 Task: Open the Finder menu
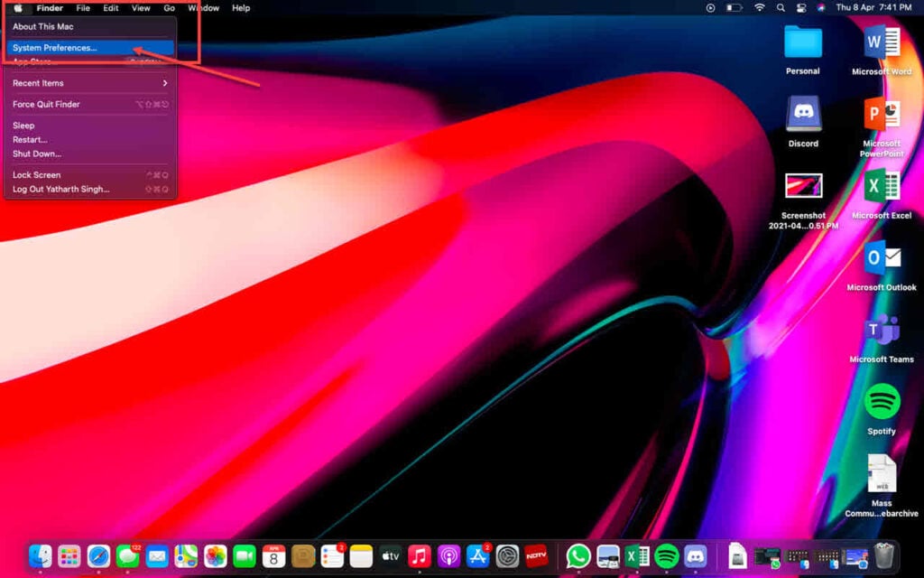click(x=50, y=8)
